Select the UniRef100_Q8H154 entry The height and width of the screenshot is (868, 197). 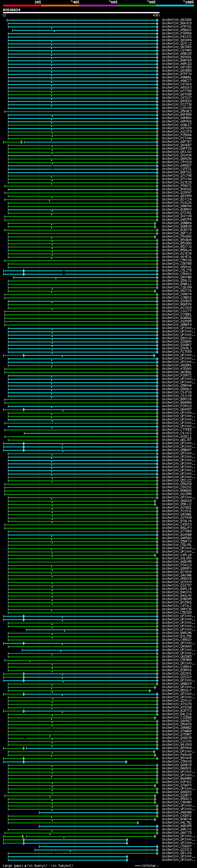click(177, 159)
